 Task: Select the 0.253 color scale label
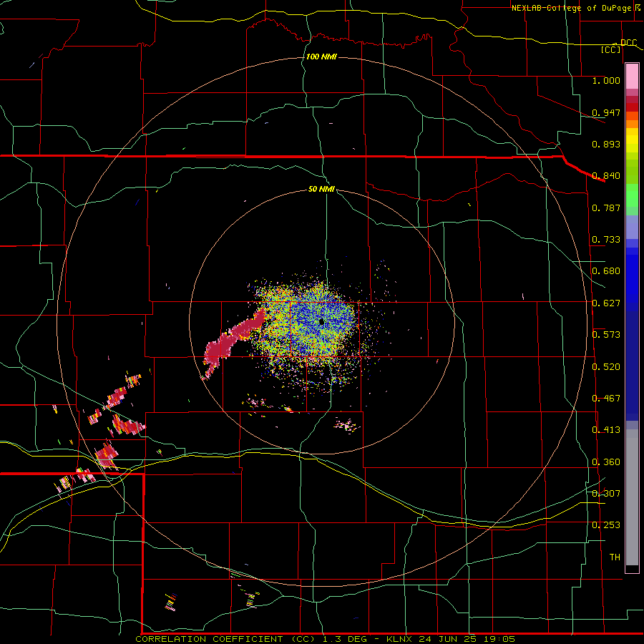(x=606, y=525)
